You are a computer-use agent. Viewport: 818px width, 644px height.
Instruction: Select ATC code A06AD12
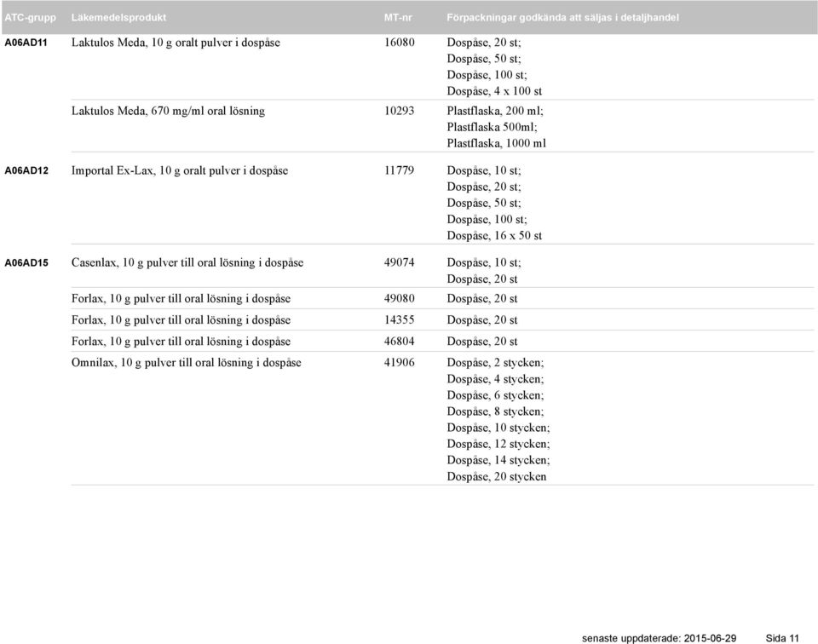pyautogui.click(x=26, y=170)
